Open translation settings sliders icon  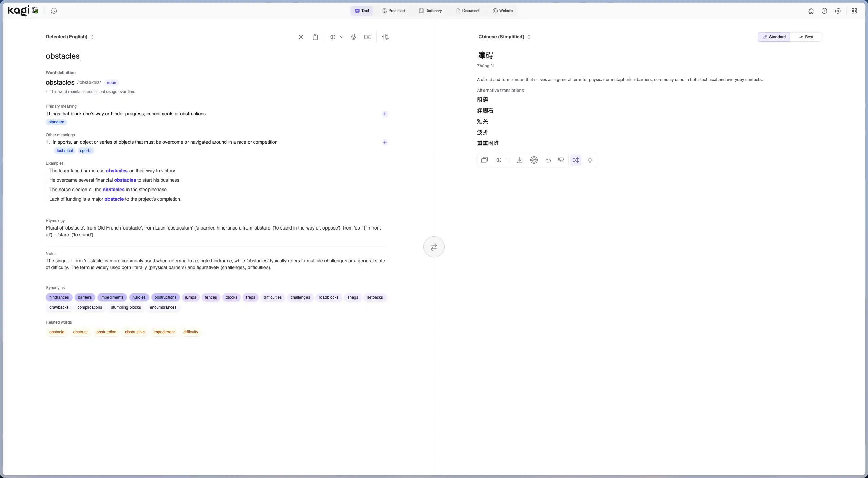pos(385,37)
